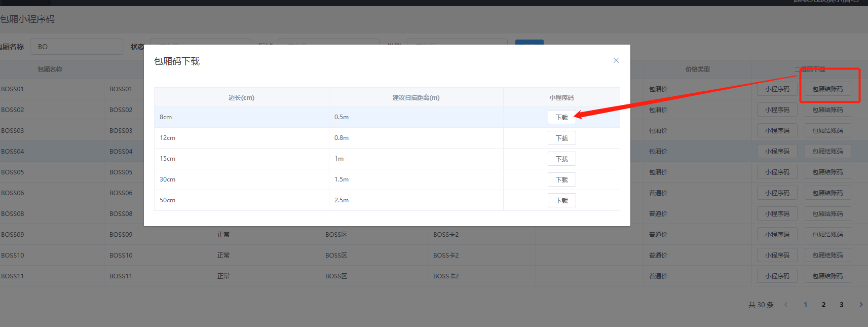Image resolution: width=868 pixels, height=327 pixels.
Task: Open 小程序码 for the BOSS11 row
Action: tap(777, 276)
